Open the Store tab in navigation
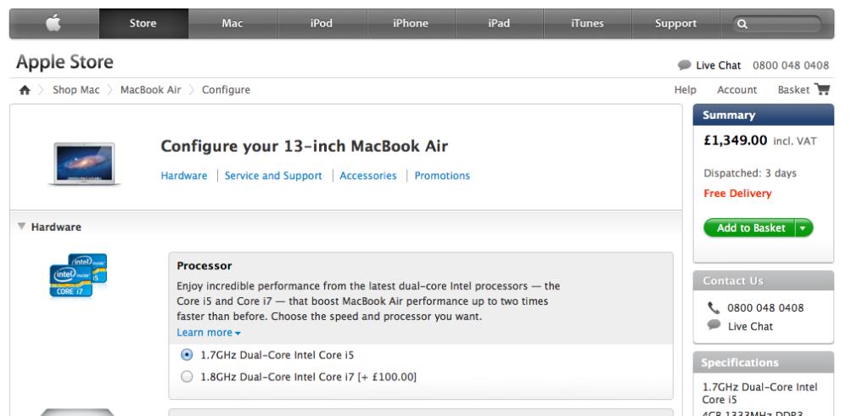868x416 pixels. click(x=143, y=23)
